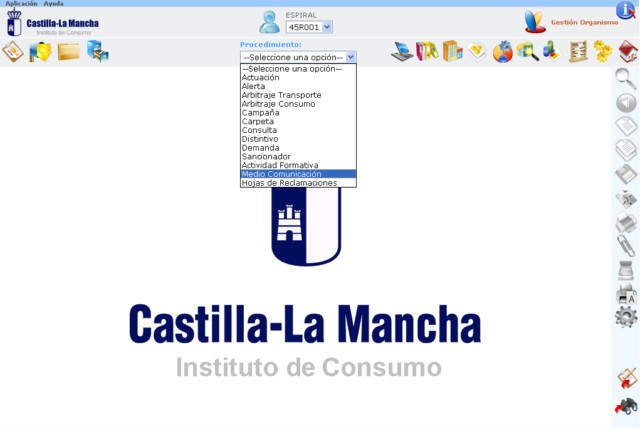640x429 pixels.
Task: Open the colored binders icon
Action: 427,51
